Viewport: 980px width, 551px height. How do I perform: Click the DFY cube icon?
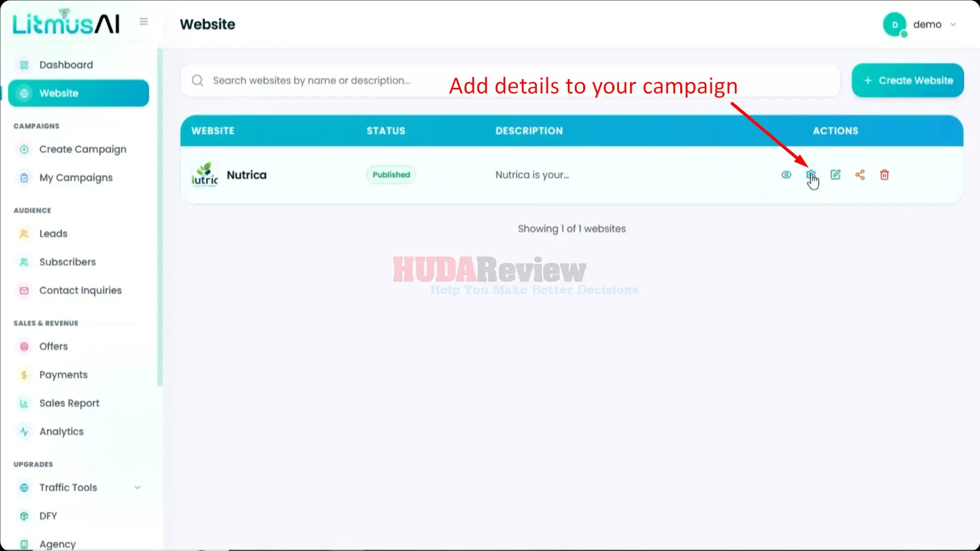[24, 516]
